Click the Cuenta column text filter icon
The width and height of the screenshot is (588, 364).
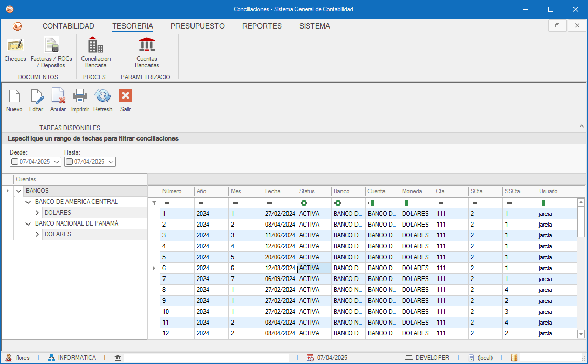[372, 203]
